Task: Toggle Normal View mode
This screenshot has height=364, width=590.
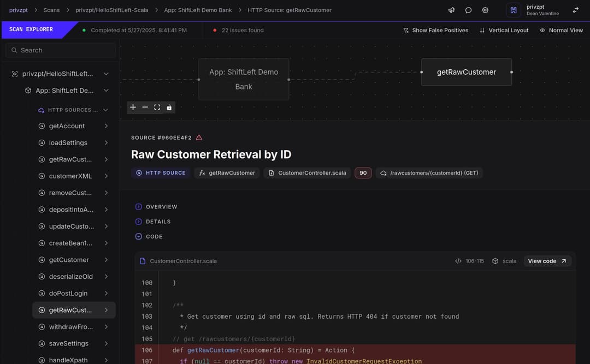Action: [562, 30]
